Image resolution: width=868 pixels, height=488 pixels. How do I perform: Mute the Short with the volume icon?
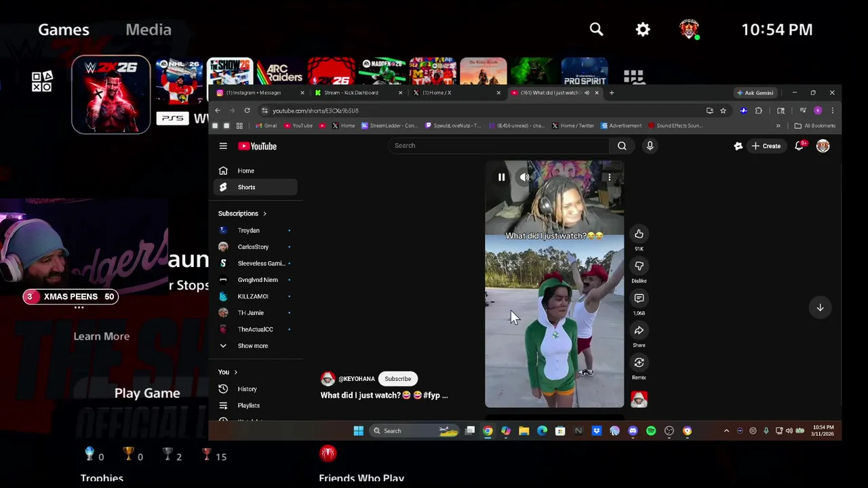525,178
